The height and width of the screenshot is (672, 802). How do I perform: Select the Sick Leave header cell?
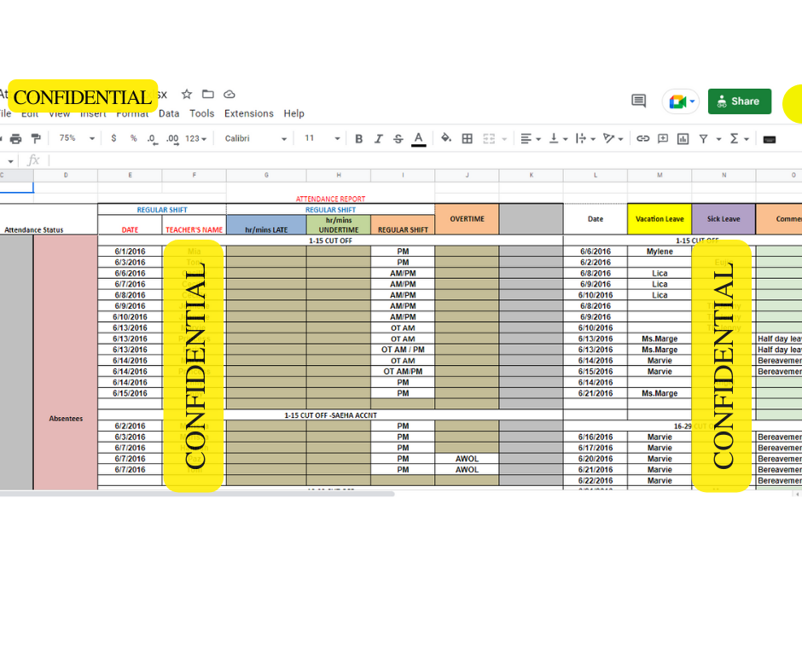[x=724, y=219]
